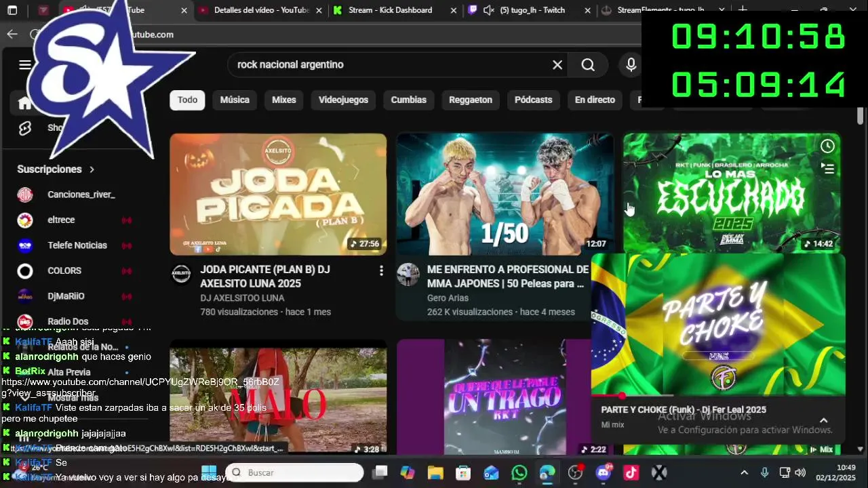Clear the search box with the X
Viewport: 868px width, 488px height.
coord(557,65)
